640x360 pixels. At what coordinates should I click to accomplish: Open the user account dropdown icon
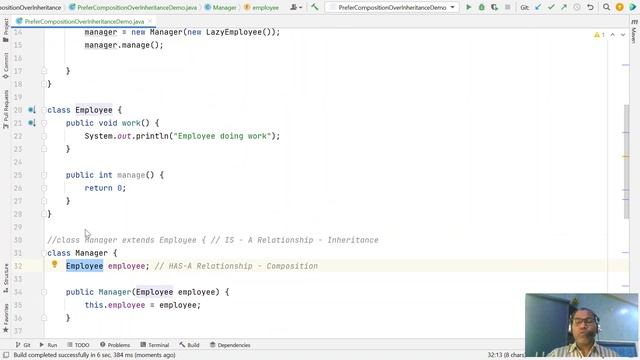[296, 7]
